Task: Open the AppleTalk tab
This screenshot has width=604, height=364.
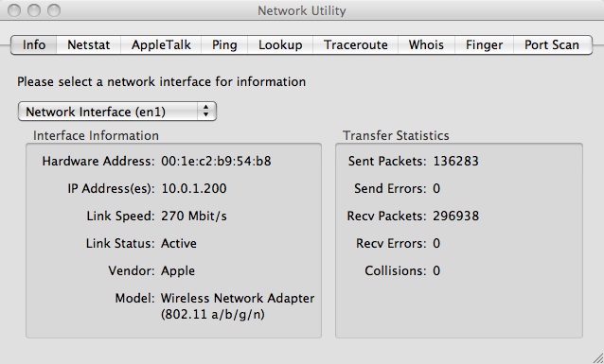Action: click(x=161, y=45)
